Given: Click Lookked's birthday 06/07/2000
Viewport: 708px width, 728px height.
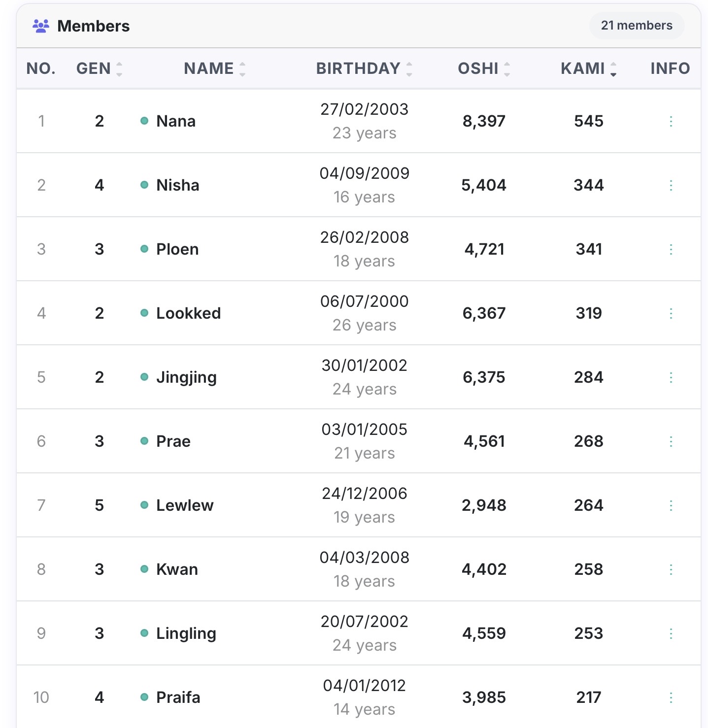Looking at the screenshot, I should point(364,301).
